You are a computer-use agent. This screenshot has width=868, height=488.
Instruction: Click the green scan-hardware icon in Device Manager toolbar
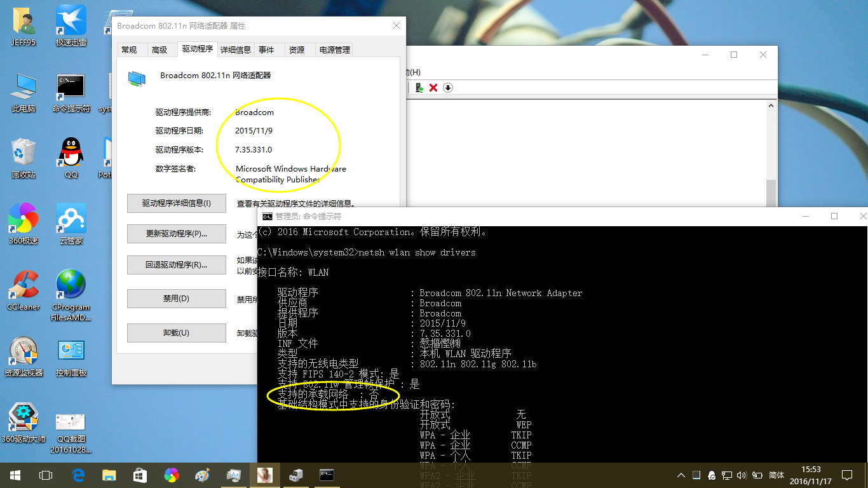(x=419, y=88)
